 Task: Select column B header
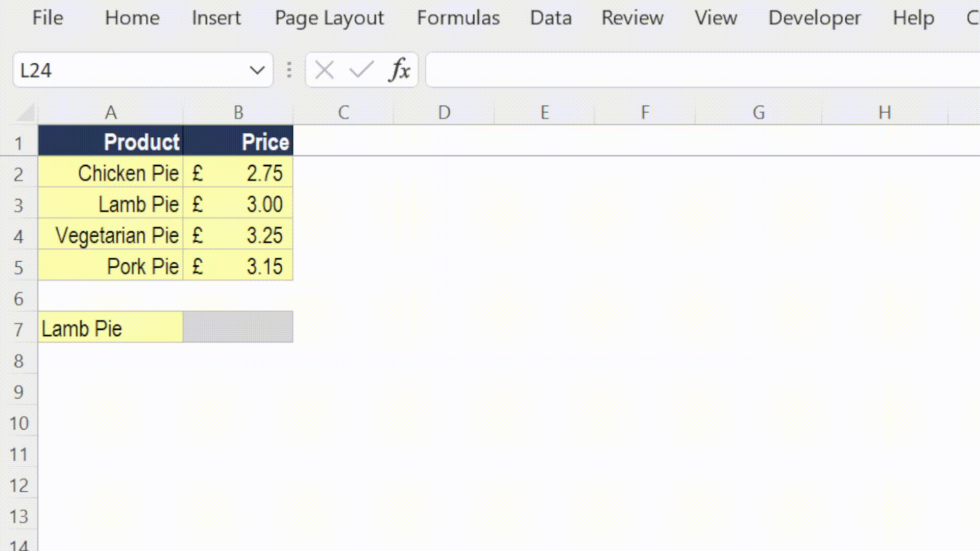coord(238,112)
